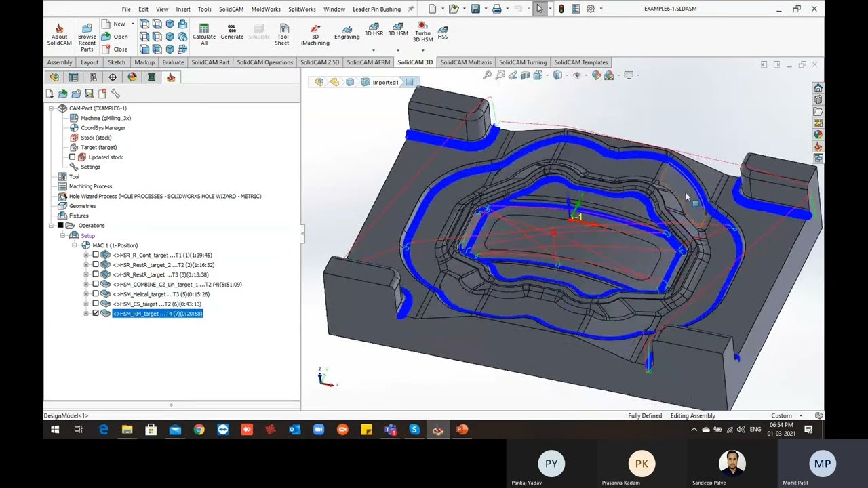
Task: Toggle checkbox for HSR_RestR_target T3 operation
Action: [96, 274]
